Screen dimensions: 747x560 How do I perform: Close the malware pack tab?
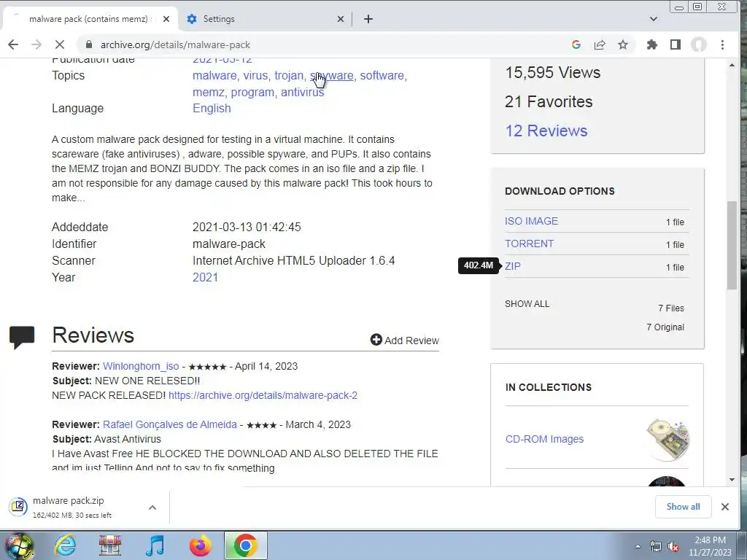click(x=166, y=19)
